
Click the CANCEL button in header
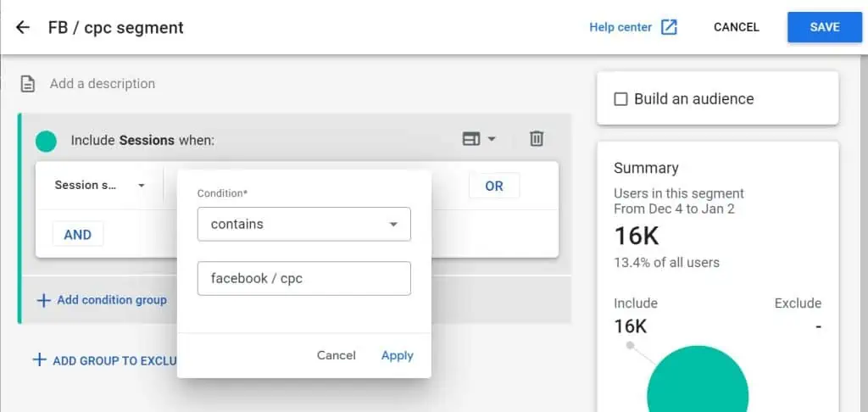[737, 27]
